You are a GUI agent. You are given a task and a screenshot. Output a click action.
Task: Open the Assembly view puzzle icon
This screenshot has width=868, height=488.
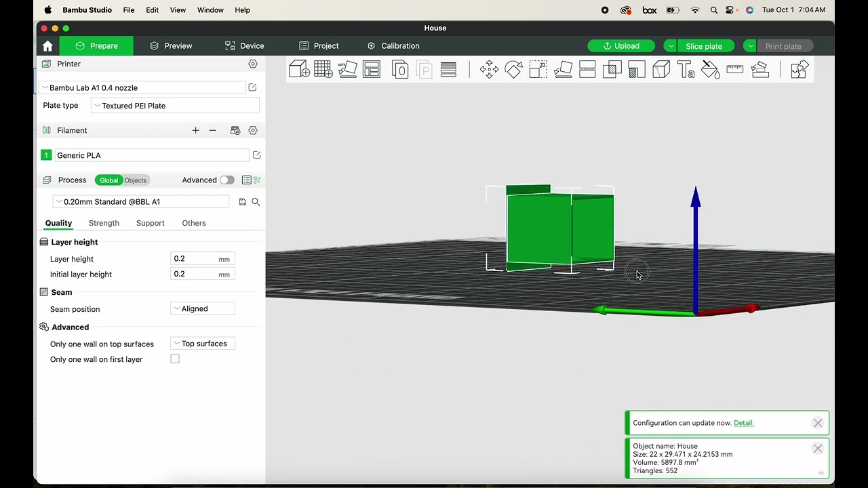(800, 70)
